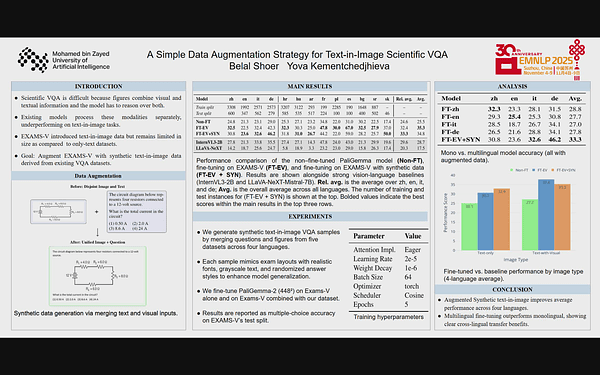Screen dimensions: 600x375
Task: Click 'FT-it' row in analysis table
Action: click(x=512, y=124)
